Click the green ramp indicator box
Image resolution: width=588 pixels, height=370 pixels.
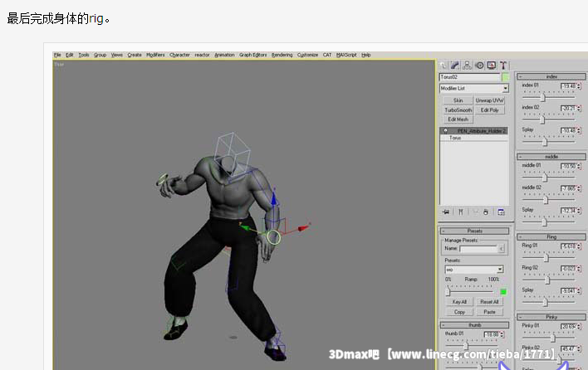tap(503, 291)
